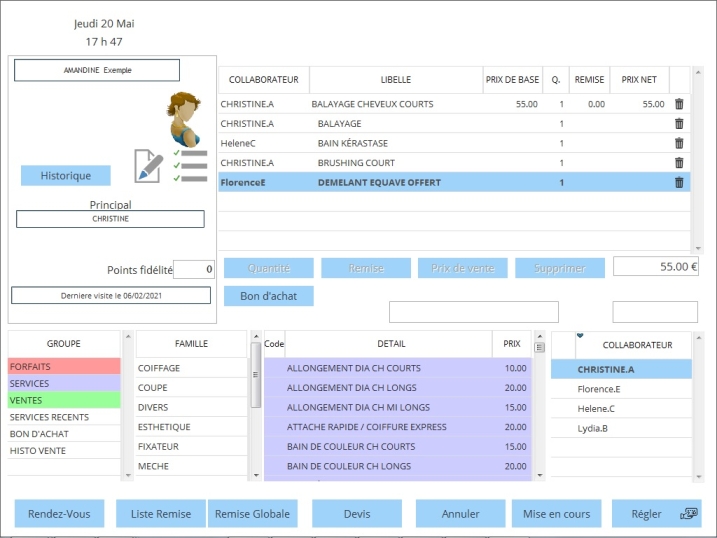Open the Remise Globale button
The width and height of the screenshot is (717, 538).
coord(254,514)
